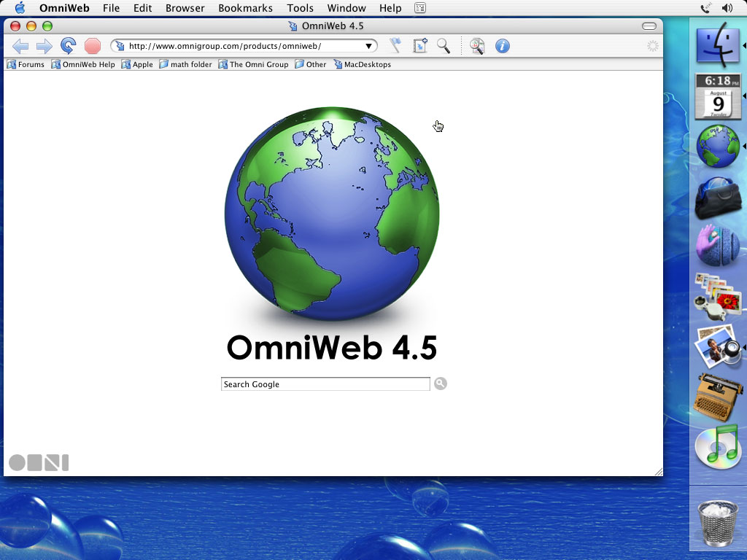Open the photo stack with flower dock icon
This screenshot has width=747, height=560.
[718, 296]
